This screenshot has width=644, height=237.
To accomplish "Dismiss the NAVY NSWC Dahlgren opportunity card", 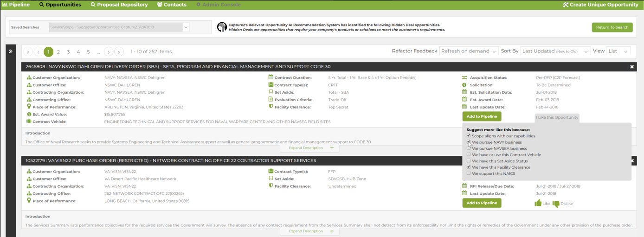I will click(631, 67).
